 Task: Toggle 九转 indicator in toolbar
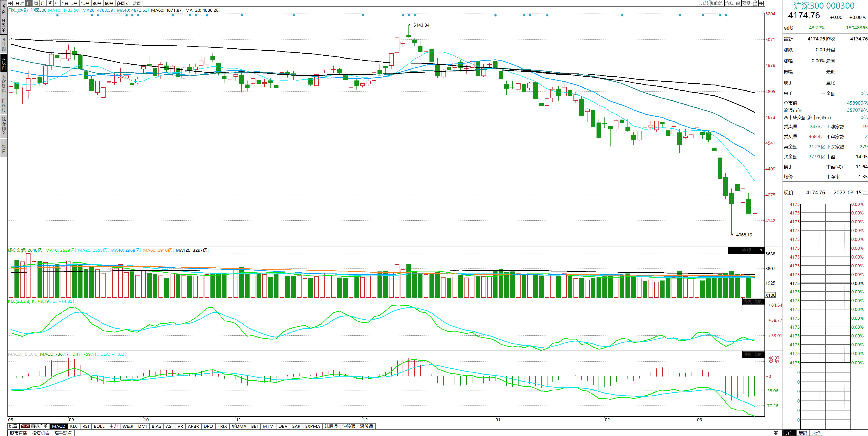(x=705, y=3)
